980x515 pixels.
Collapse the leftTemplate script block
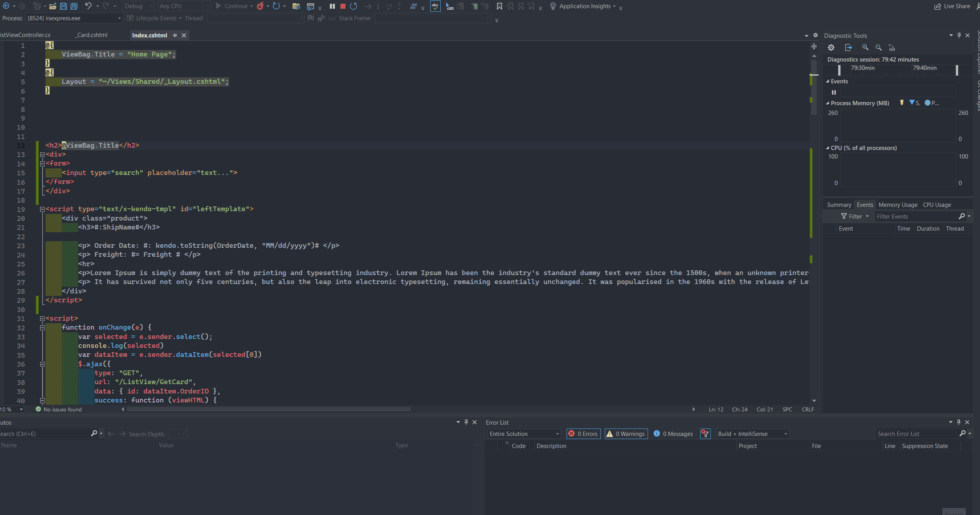(42, 209)
